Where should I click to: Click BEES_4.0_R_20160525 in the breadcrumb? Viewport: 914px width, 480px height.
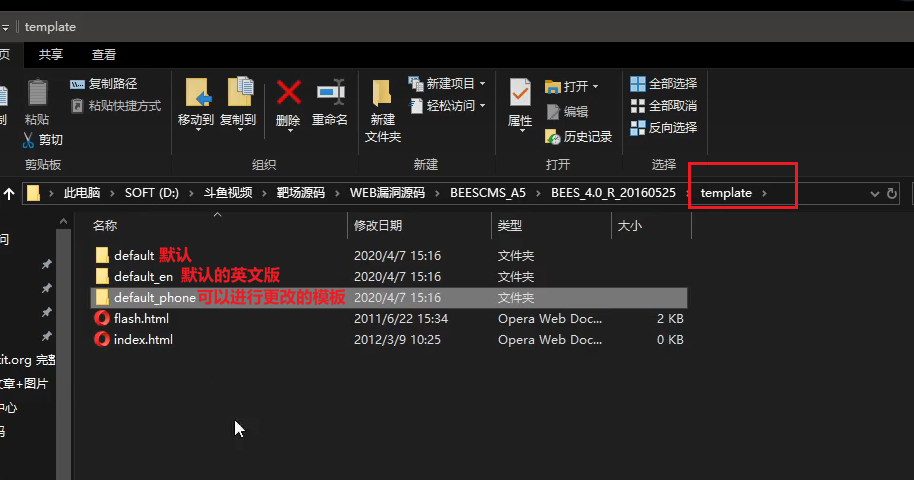[613, 193]
